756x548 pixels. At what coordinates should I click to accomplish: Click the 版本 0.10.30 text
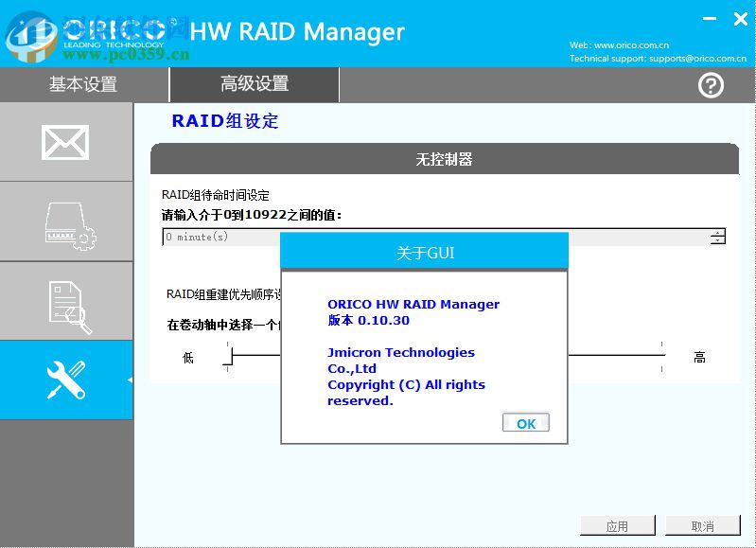click(369, 320)
